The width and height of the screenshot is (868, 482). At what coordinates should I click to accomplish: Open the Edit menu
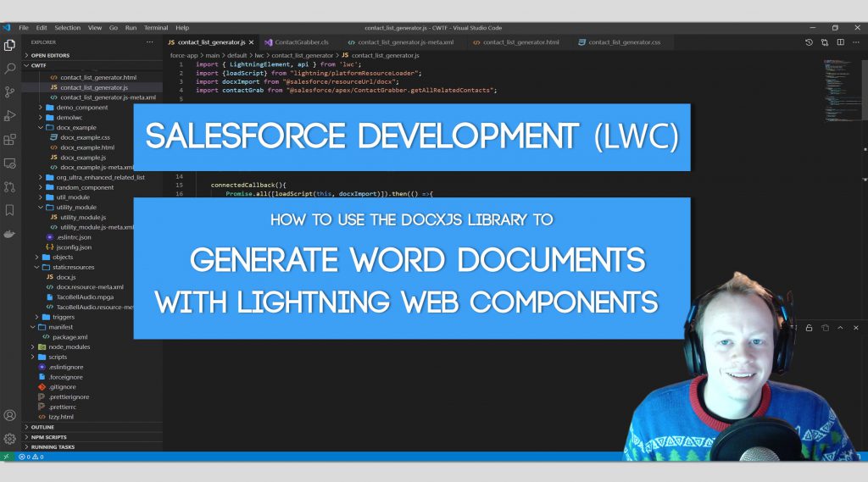42,28
